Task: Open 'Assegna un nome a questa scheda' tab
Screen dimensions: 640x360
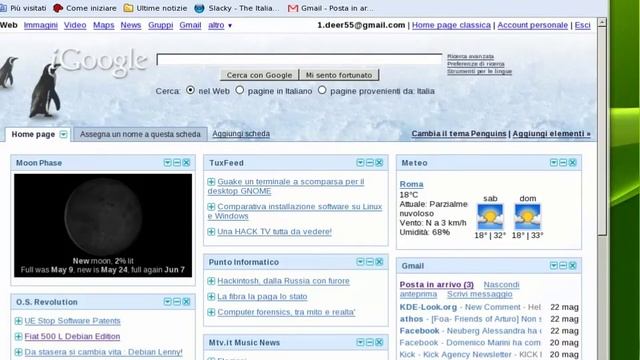Action: (140, 134)
